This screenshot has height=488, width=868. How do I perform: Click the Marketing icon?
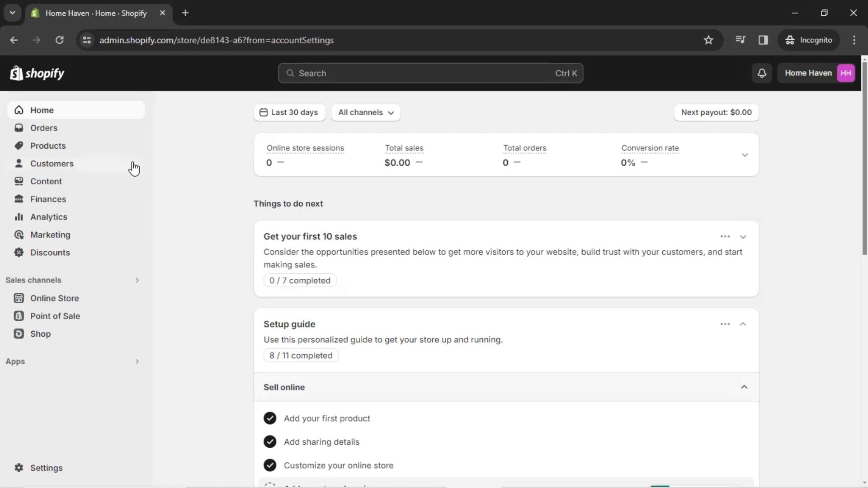(x=18, y=235)
